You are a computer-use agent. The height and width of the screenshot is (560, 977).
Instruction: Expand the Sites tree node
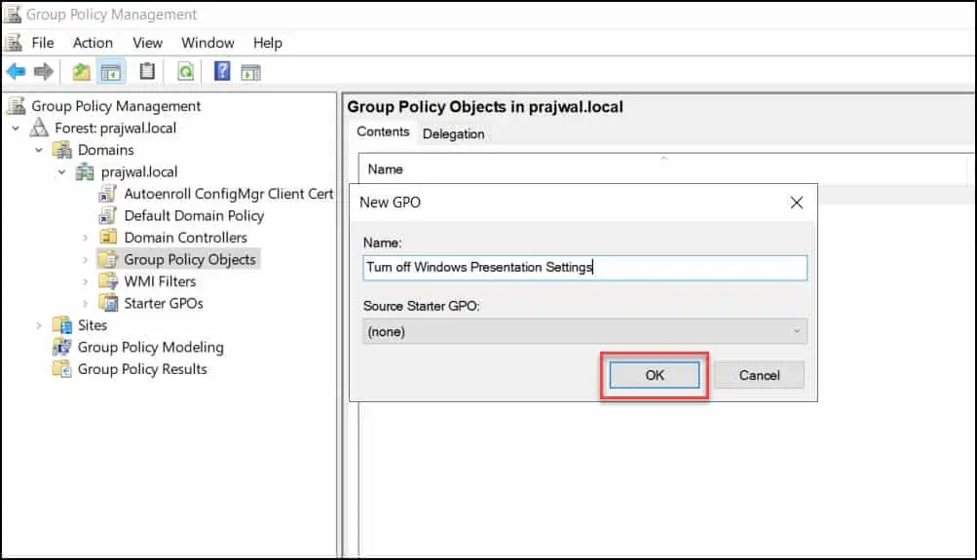[39, 326]
